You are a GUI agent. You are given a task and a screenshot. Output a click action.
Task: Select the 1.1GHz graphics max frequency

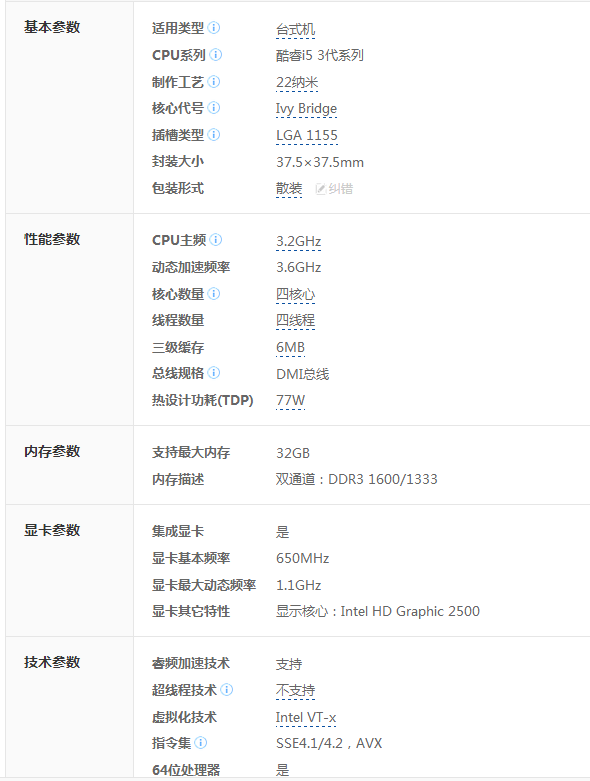[298, 585]
